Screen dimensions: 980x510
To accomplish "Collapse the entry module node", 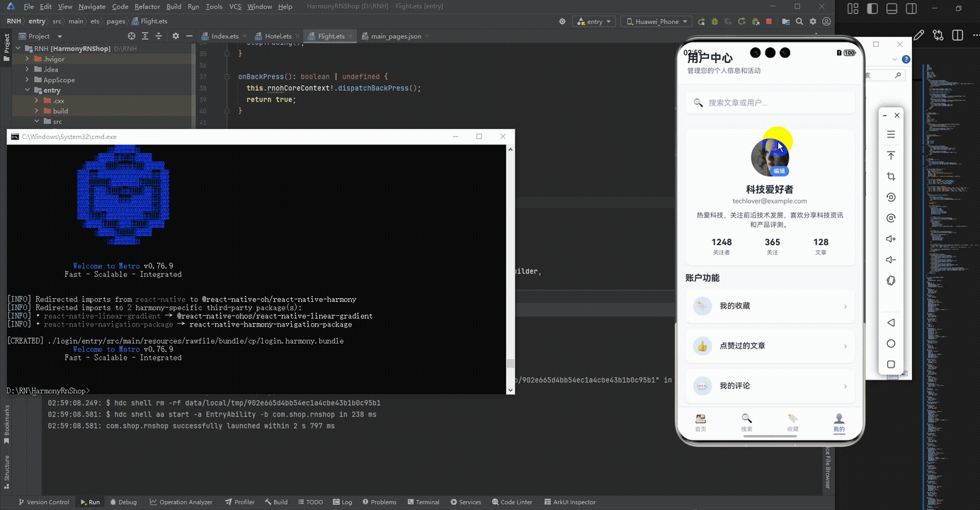I will coord(28,91).
